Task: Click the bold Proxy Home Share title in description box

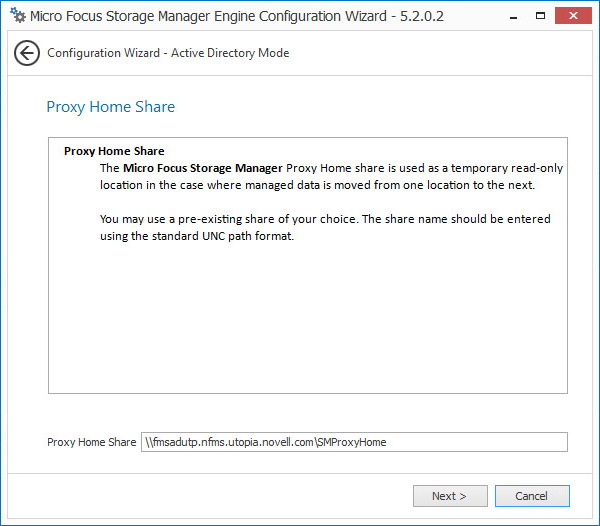Action: point(114,152)
